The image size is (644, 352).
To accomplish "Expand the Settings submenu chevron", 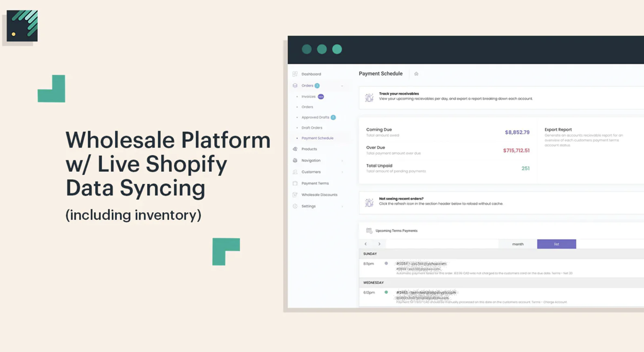I will click(x=342, y=206).
